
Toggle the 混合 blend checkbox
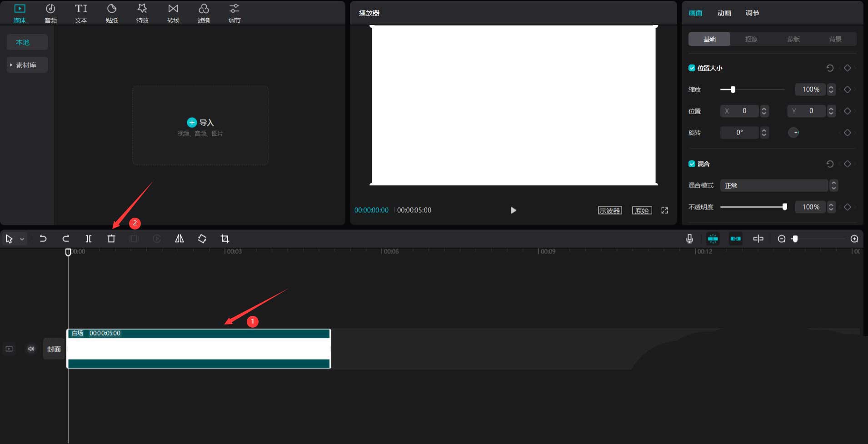(692, 164)
